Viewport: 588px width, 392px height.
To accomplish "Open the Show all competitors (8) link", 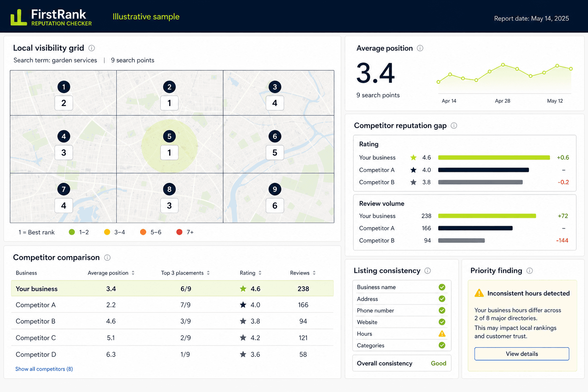I will (x=44, y=369).
